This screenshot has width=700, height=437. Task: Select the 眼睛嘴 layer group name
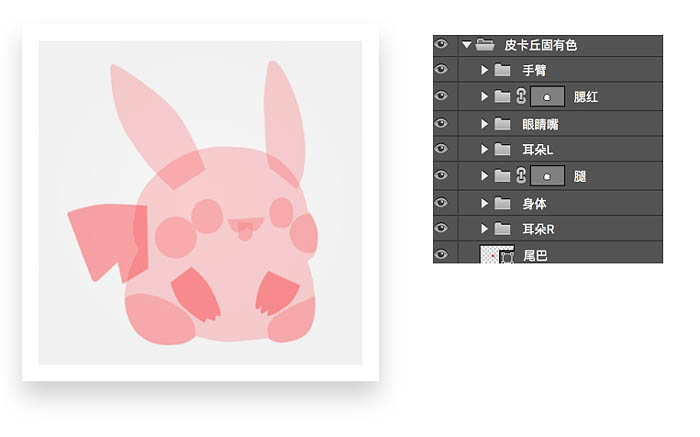pos(541,125)
